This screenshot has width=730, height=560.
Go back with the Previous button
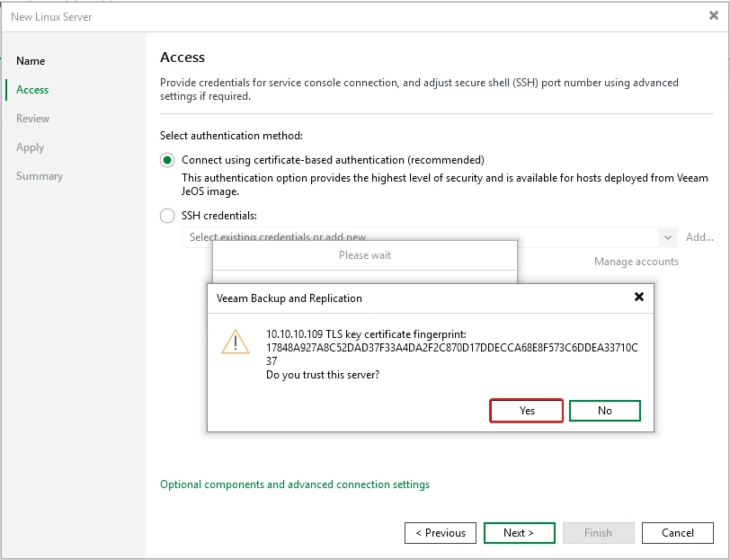[441, 533]
